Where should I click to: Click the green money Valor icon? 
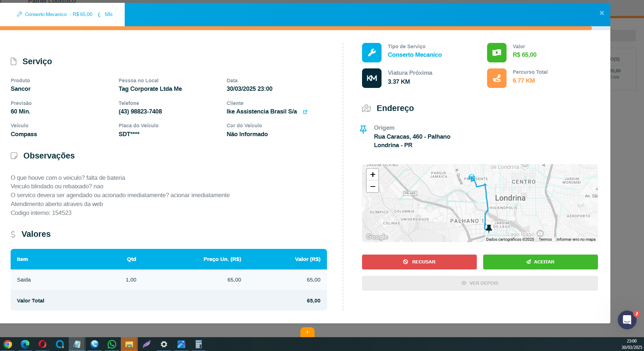(497, 52)
